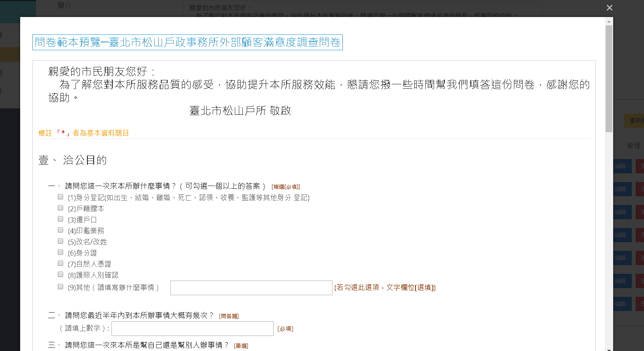The width and height of the screenshot is (644, 351).
Task: Click section heading 壹、洽公目的
Action: (x=73, y=160)
